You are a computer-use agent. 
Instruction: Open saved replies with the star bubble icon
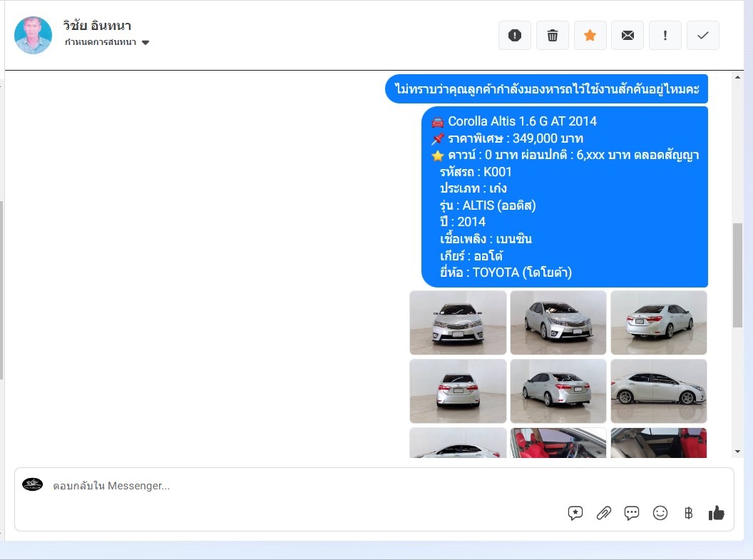(575, 513)
